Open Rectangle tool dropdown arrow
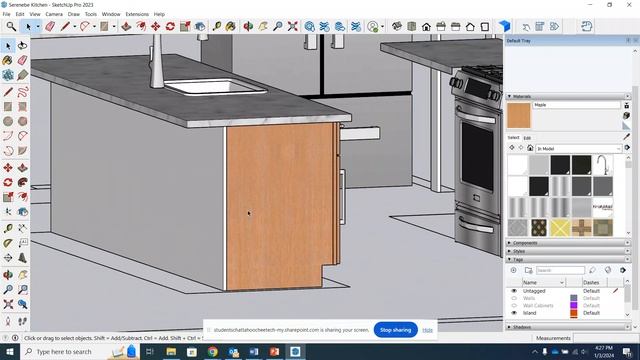This screenshot has width=640, height=360. (x=114, y=27)
